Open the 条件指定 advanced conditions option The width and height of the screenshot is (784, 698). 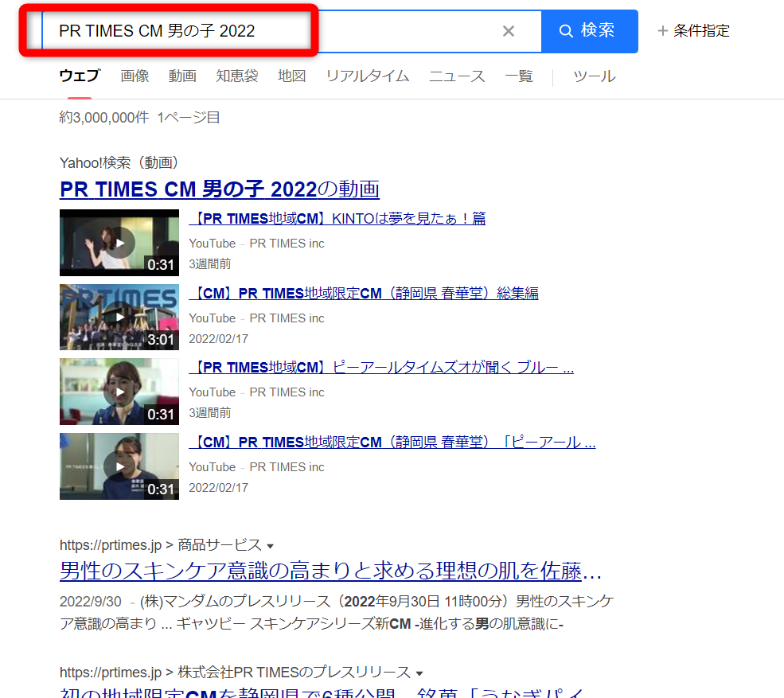(693, 31)
